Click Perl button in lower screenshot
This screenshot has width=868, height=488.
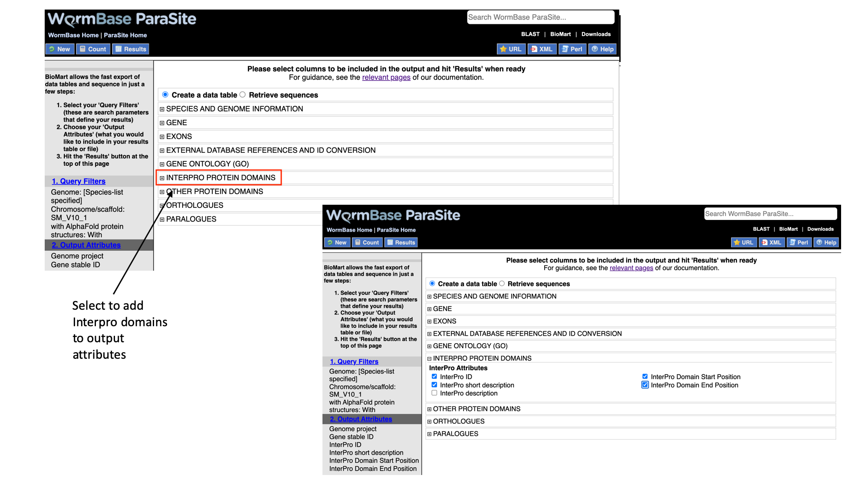coord(799,242)
